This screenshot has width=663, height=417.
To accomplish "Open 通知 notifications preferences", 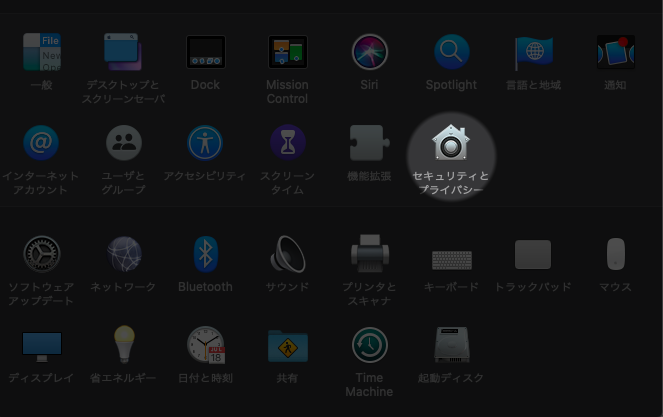I will pyautogui.click(x=616, y=52).
